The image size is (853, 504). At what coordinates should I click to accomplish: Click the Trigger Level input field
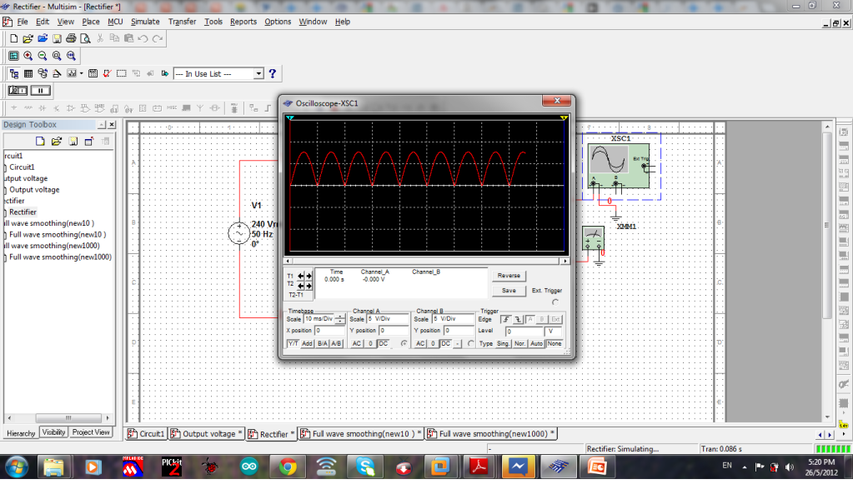524,331
